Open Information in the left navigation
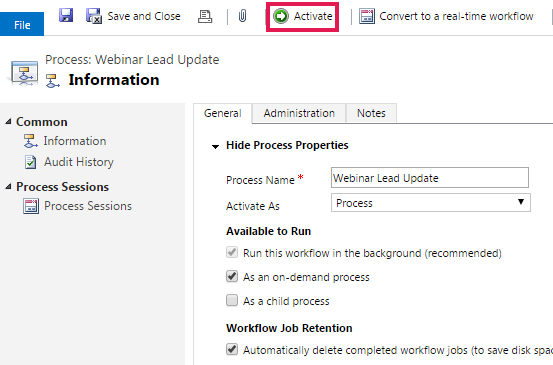Image resolution: width=553 pixels, height=365 pixels. 75,141
